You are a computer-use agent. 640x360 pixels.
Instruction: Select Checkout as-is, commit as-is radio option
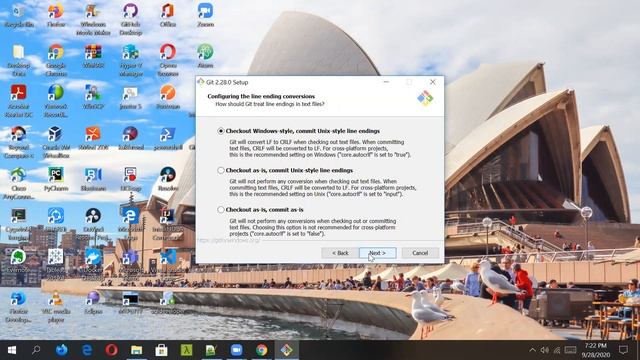221,209
